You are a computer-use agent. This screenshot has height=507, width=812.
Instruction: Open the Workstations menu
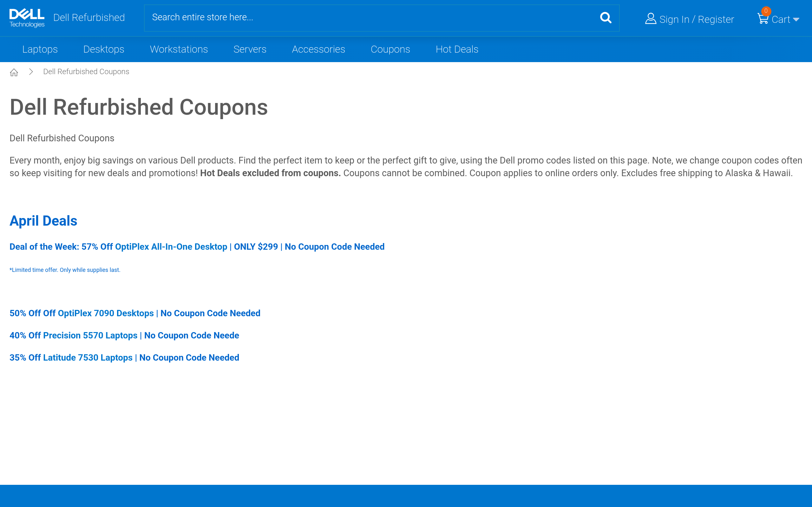179,49
